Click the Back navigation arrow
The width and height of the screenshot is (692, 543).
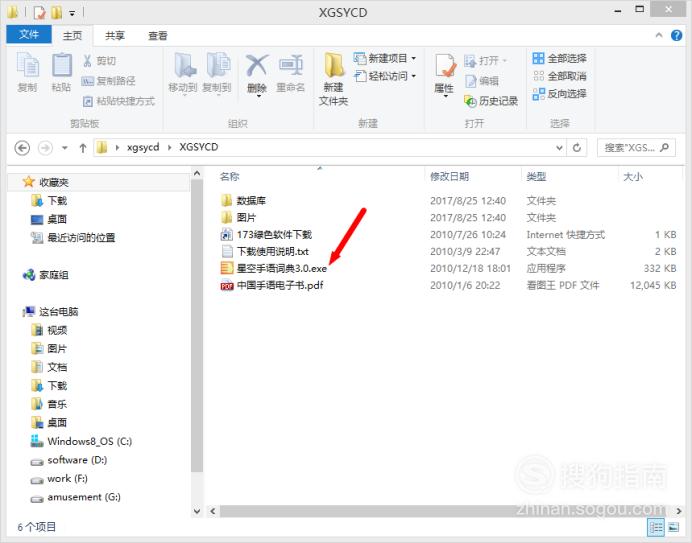(x=22, y=147)
